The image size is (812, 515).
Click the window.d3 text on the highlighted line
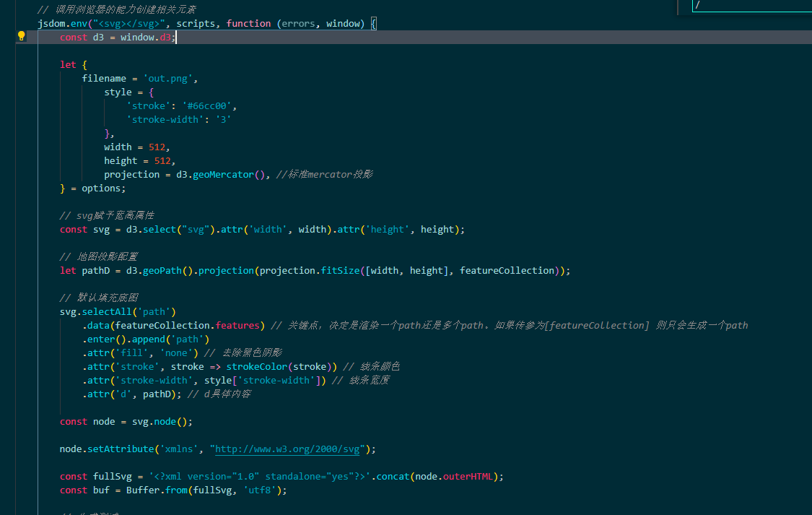(148, 37)
